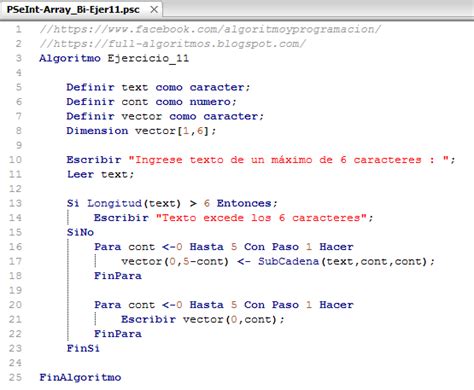Click 'Definir vector como caracter;' line
This screenshot has width=474, height=390.
click(x=165, y=116)
